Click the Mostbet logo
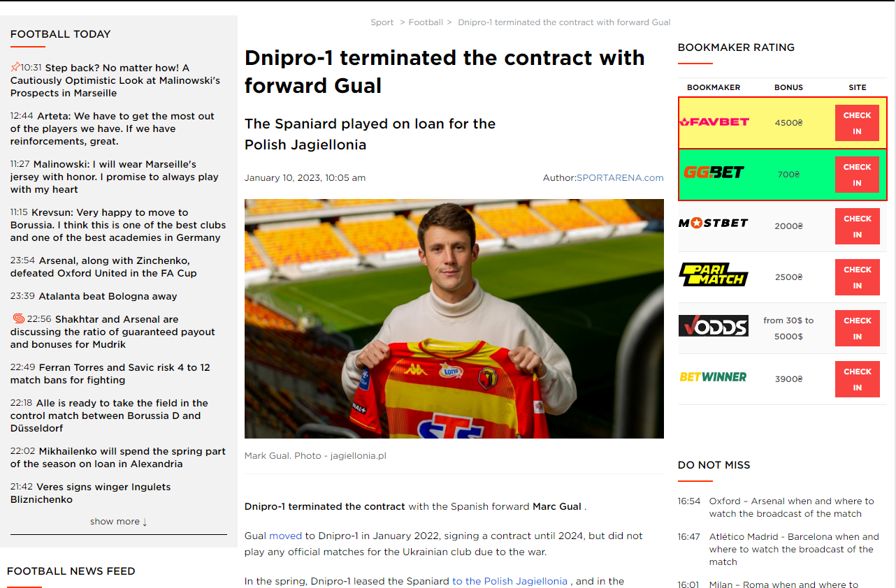The image size is (896, 588). pos(714,223)
